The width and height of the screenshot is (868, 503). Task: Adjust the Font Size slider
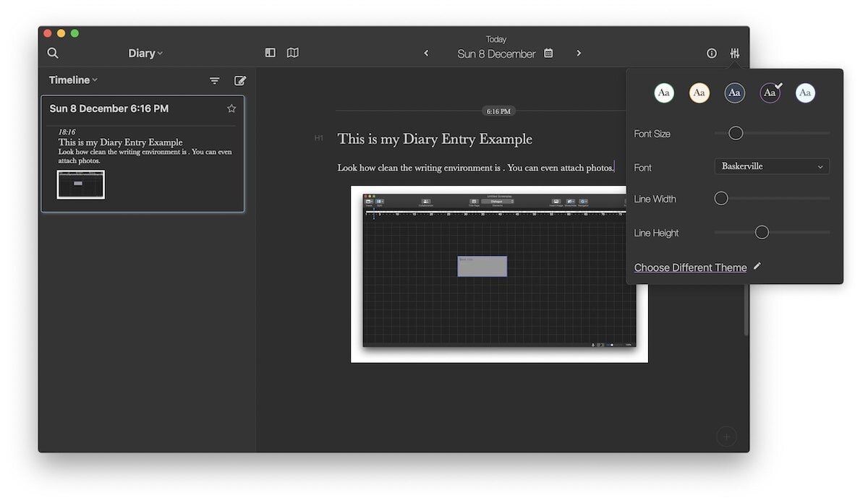coord(735,133)
